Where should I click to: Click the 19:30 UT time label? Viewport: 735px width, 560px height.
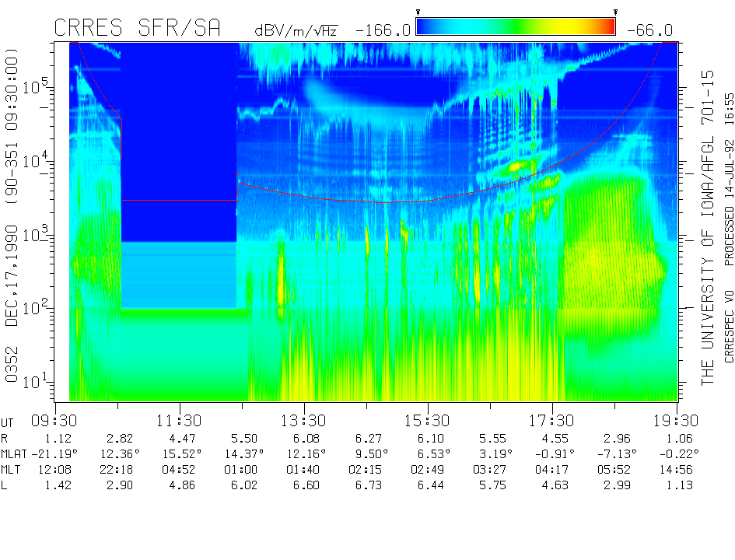click(676, 420)
